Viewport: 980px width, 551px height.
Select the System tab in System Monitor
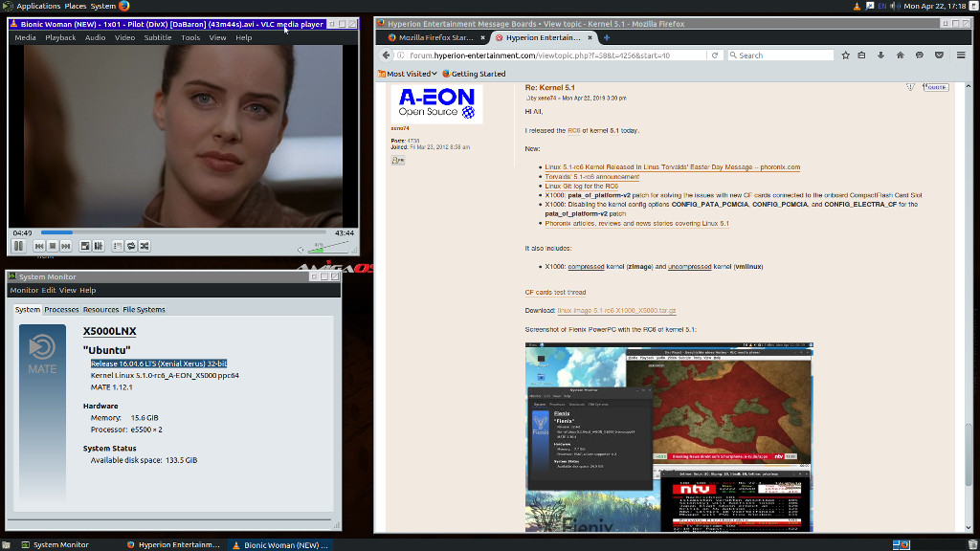[28, 309]
